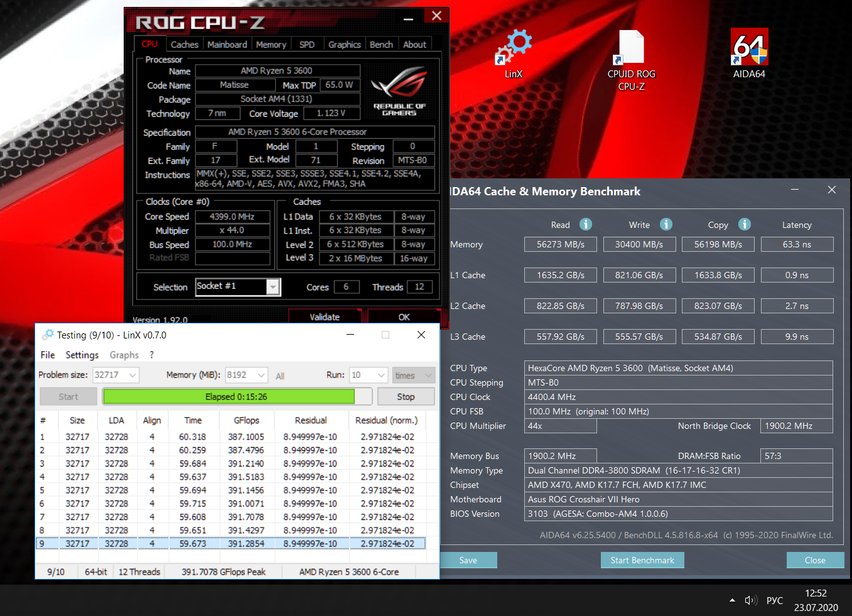This screenshot has height=616, width=852.
Task: Open the Graphs menu in LinX
Action: 124,355
